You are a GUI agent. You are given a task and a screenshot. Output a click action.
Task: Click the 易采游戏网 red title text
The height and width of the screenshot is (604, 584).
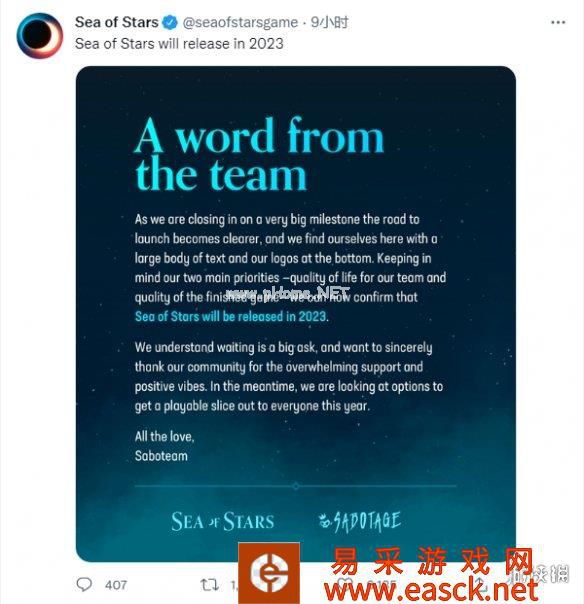pyautogui.click(x=432, y=561)
